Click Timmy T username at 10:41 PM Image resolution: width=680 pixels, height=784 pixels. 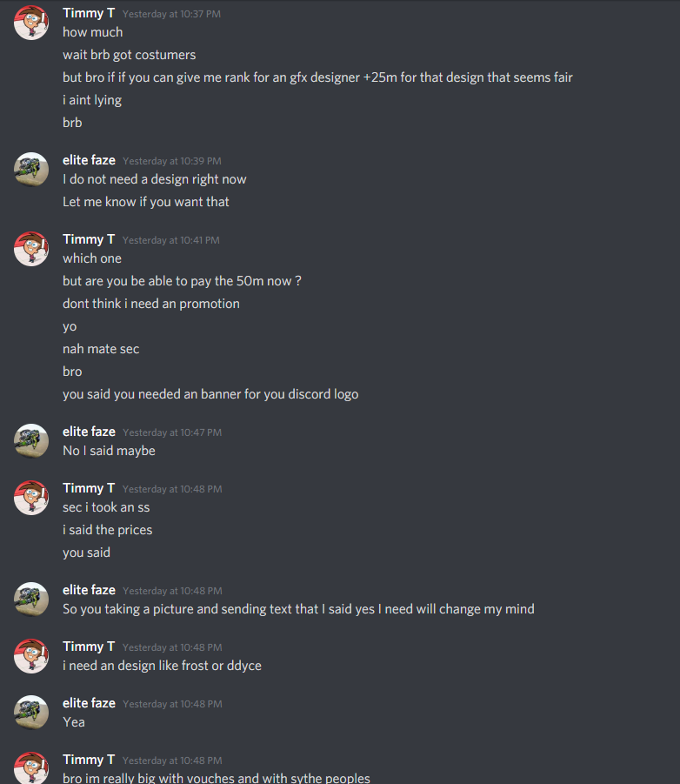pyautogui.click(x=89, y=239)
